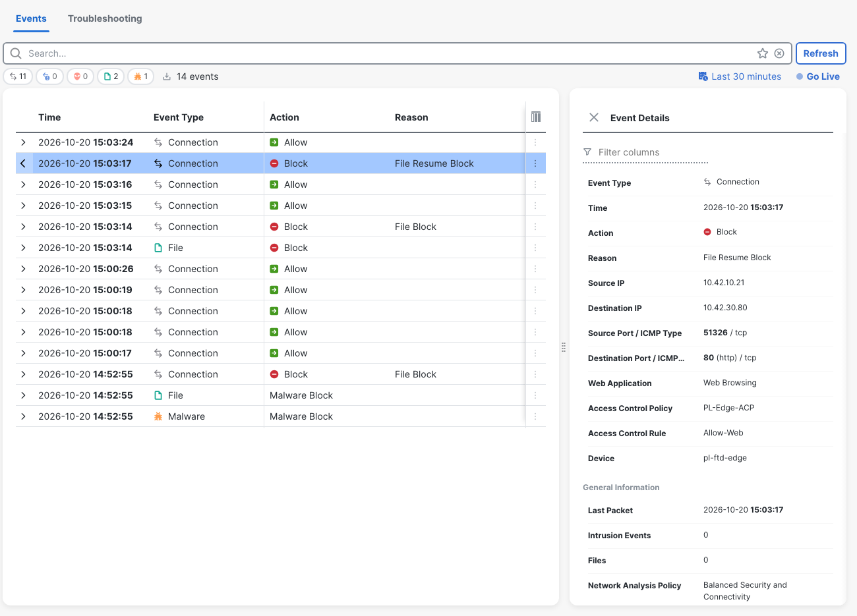This screenshot has height=616, width=857.
Task: Save search with the star icon
Action: (763, 53)
